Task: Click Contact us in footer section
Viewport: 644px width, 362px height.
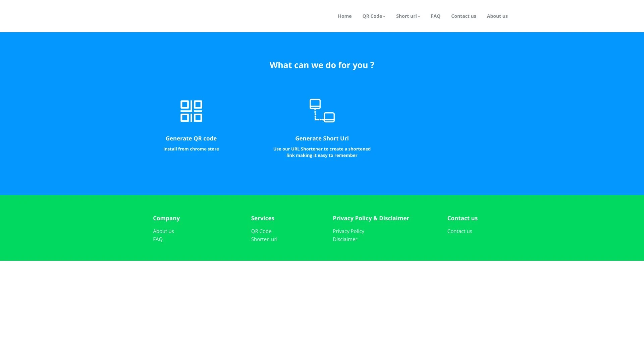Action: (x=460, y=231)
